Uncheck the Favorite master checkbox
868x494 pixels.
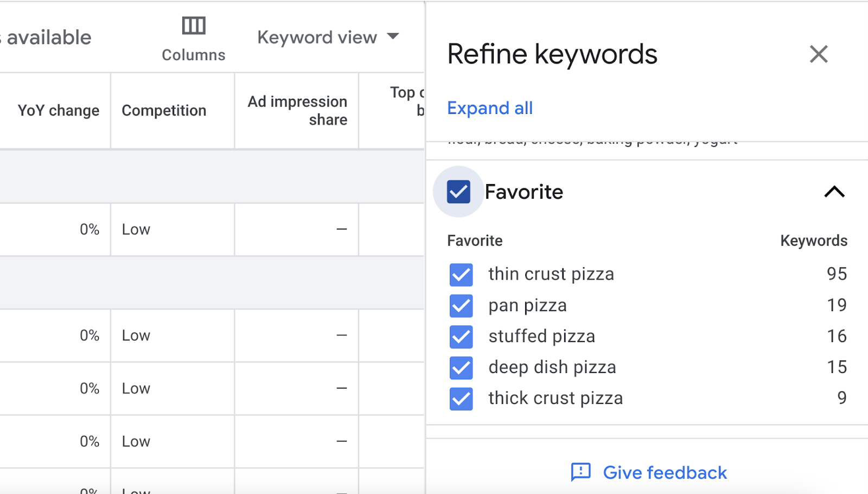(x=458, y=192)
